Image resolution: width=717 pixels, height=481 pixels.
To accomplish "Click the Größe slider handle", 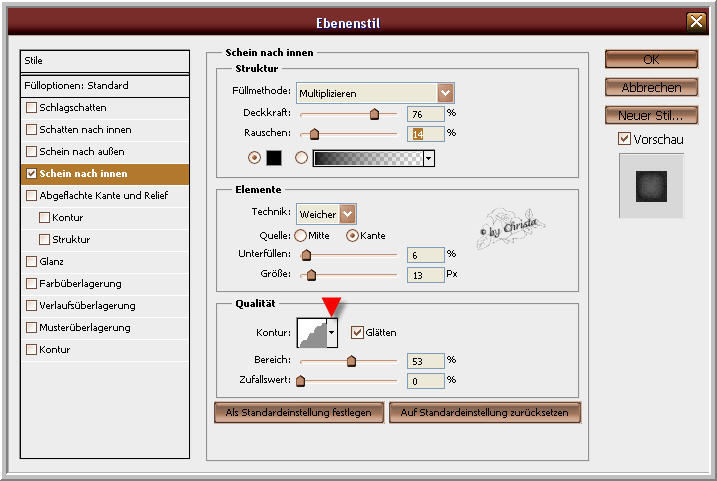I will tap(311, 275).
